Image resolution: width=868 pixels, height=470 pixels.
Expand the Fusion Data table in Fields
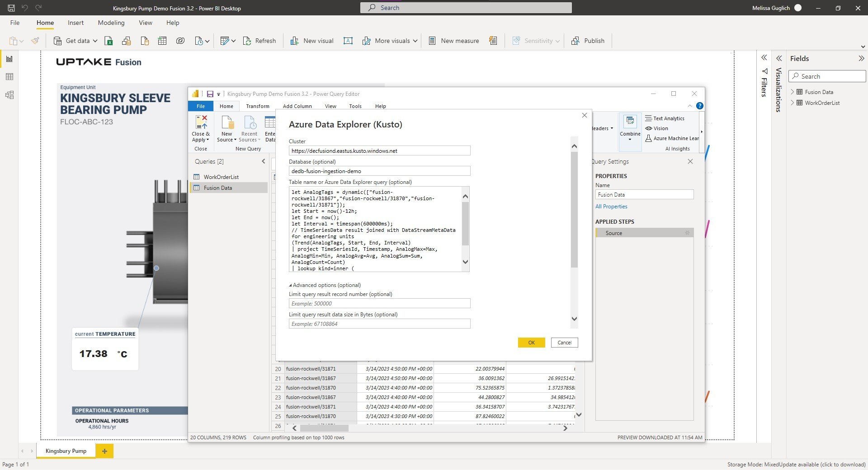[793, 92]
